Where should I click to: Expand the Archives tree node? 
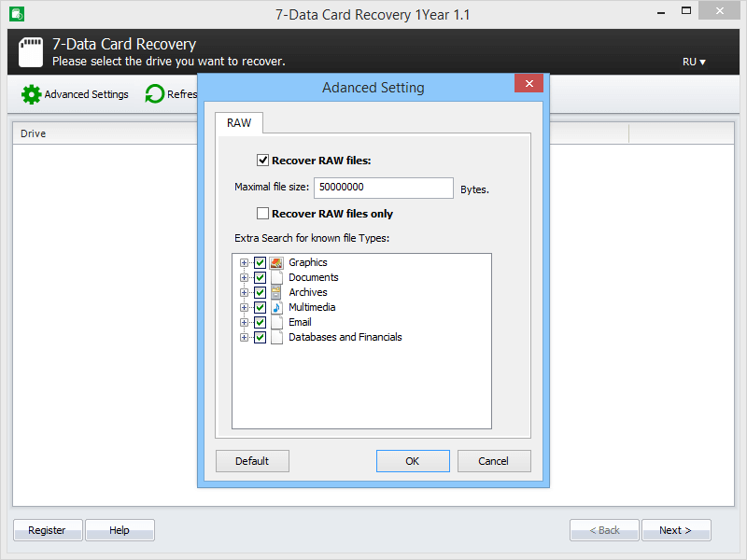(x=244, y=292)
